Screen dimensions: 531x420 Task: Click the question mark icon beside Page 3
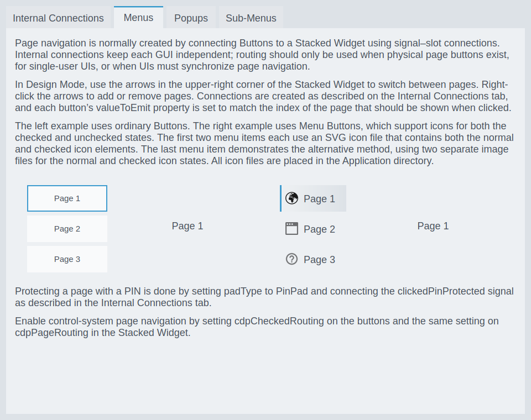(292, 259)
